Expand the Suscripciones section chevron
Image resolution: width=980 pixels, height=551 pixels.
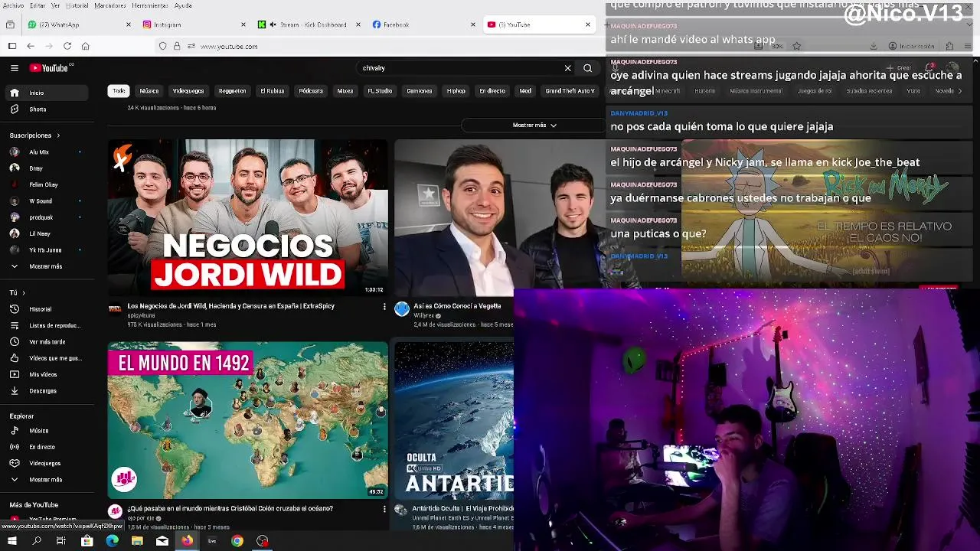pos(57,135)
